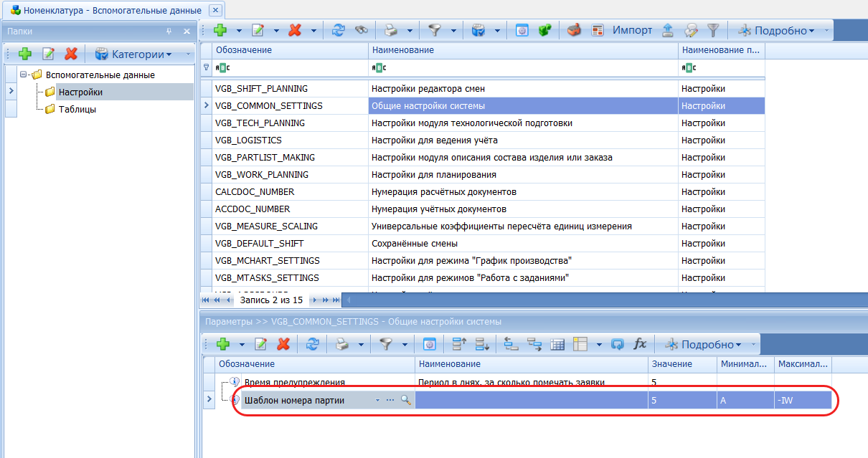Viewport: 868px width, 458px height.
Task: Click the ellipsis button in Шаблон номера партии cell
Action: click(x=390, y=400)
